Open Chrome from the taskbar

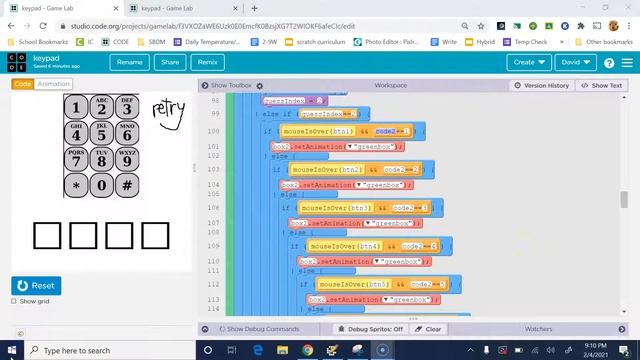[308, 350]
